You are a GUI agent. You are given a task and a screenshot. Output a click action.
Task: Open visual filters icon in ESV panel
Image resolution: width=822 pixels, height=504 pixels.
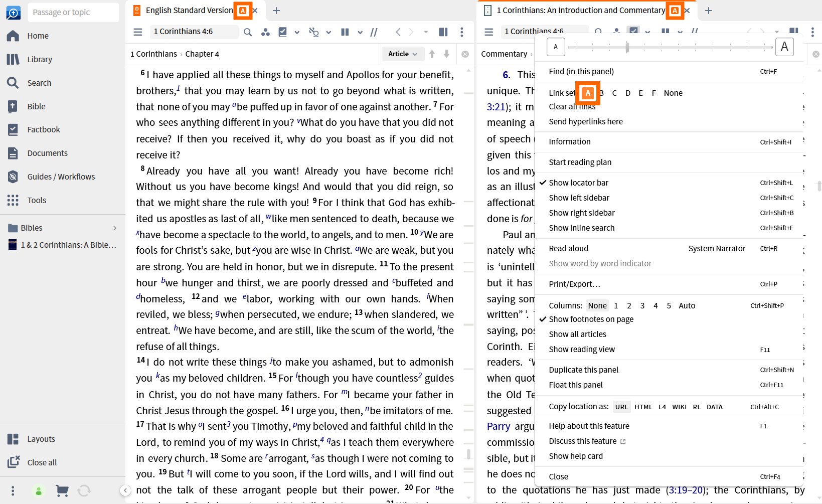265,32
